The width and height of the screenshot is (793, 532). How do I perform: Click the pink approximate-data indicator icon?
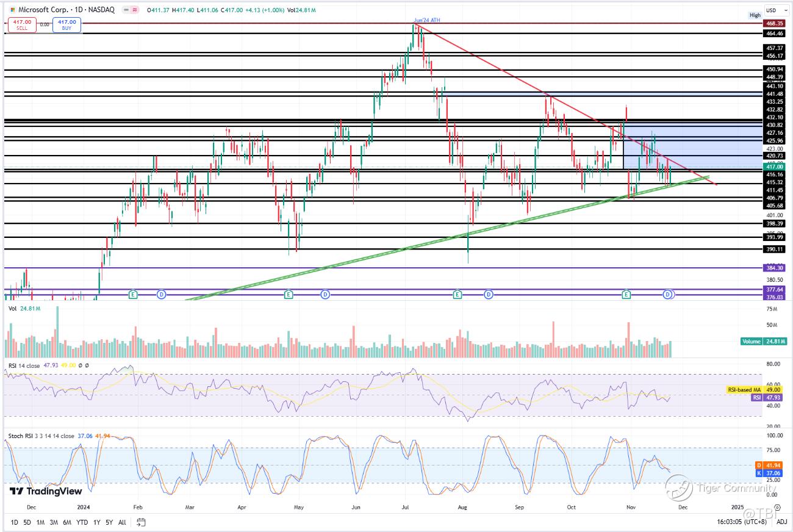click(135, 10)
